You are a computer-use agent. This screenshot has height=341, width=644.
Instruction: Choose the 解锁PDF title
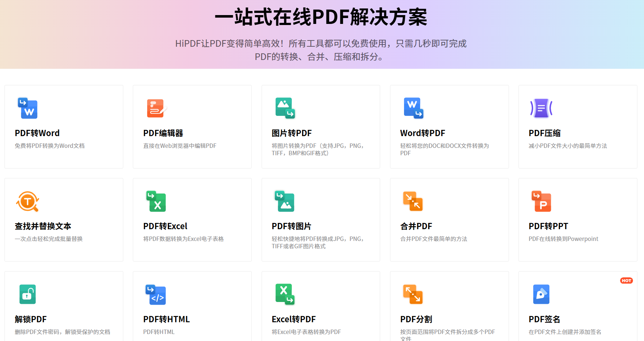click(31, 319)
